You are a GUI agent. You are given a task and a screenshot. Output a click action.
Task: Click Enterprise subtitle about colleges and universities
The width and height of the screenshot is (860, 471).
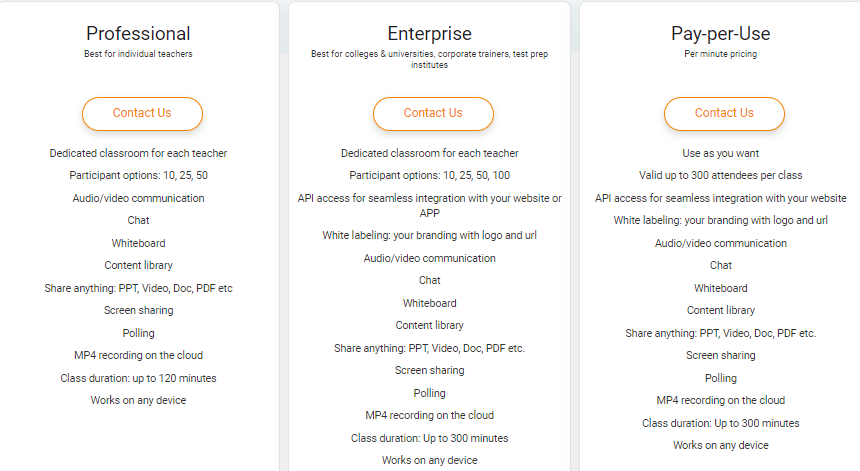click(x=429, y=59)
